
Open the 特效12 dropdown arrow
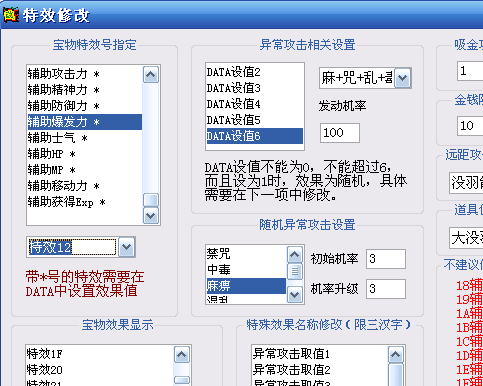point(127,247)
